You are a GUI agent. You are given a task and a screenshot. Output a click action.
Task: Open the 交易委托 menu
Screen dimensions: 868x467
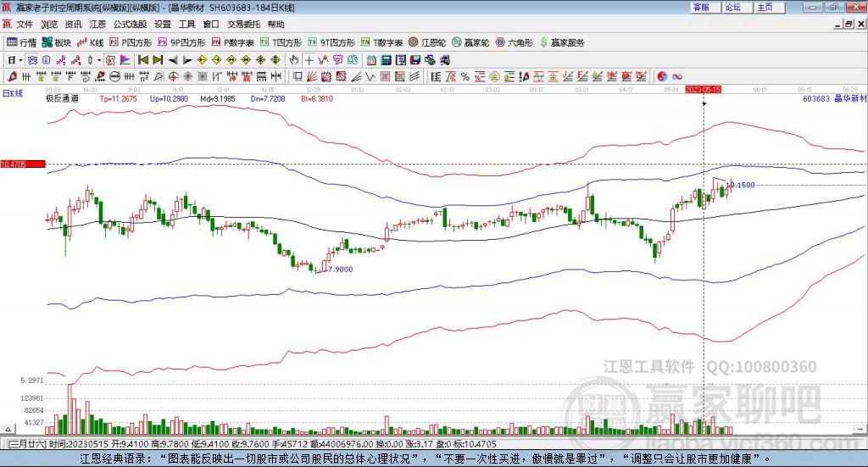click(243, 25)
